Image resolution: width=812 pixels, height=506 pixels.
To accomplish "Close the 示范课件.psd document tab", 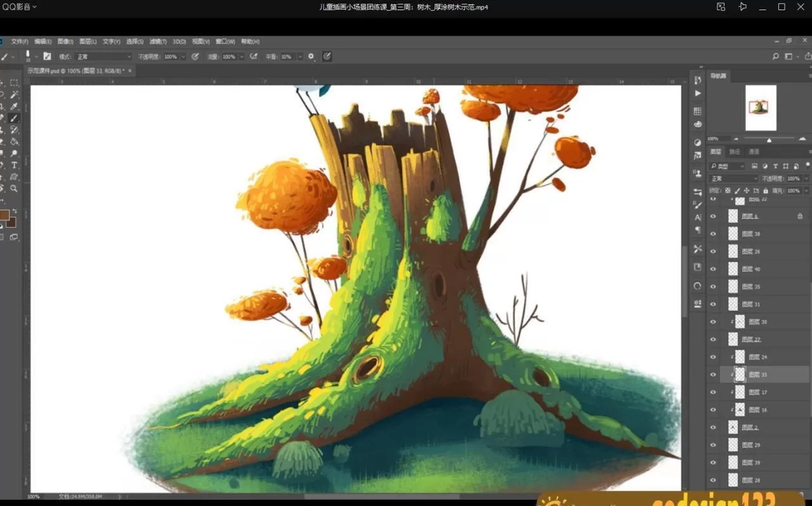I will click(x=130, y=71).
